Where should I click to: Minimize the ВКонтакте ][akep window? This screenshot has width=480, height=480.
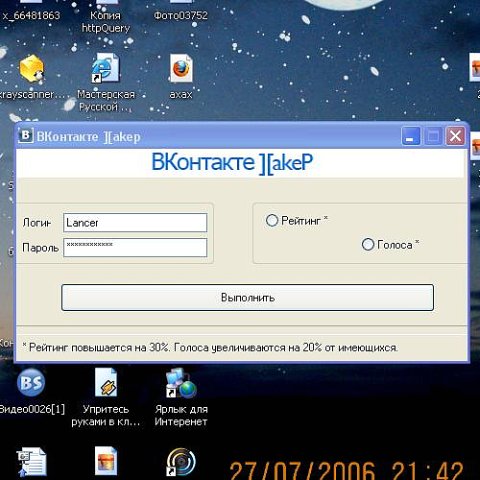410,136
